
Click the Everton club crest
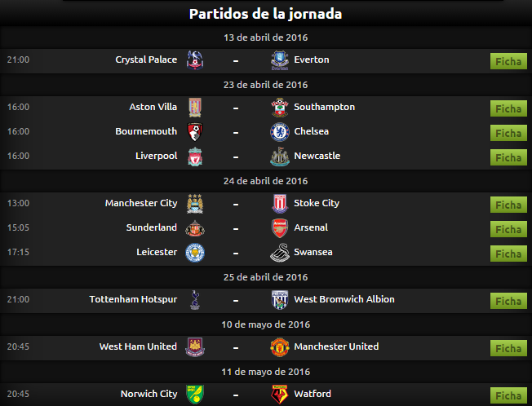click(x=280, y=60)
